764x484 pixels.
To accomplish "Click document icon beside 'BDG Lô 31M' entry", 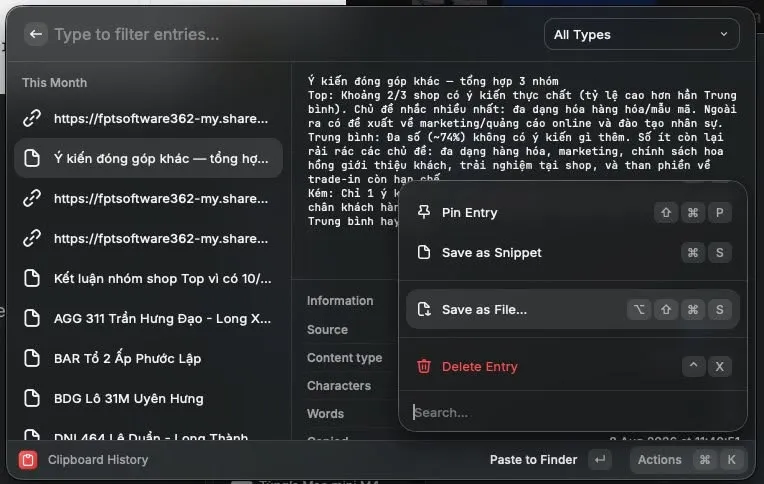I will [x=32, y=398].
